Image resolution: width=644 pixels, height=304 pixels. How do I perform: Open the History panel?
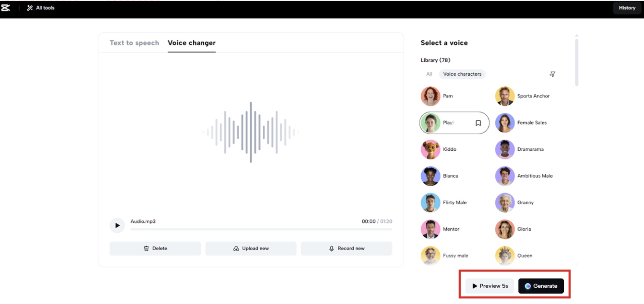click(627, 8)
